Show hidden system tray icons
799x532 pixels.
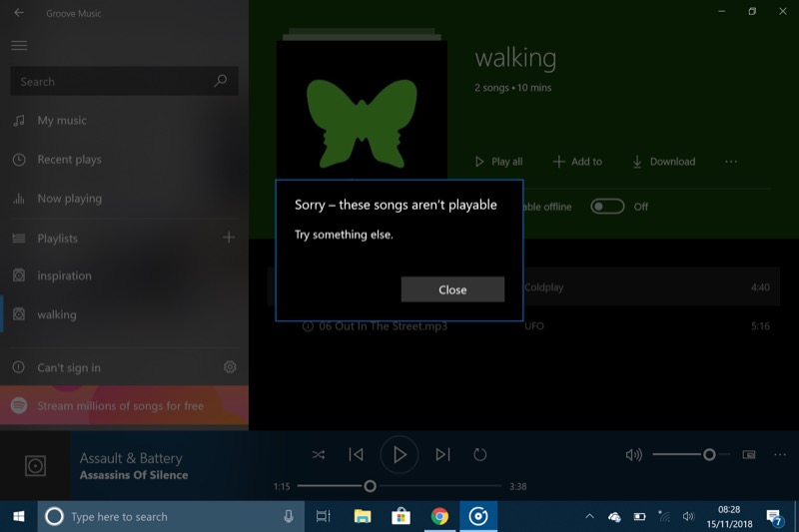tap(589, 516)
